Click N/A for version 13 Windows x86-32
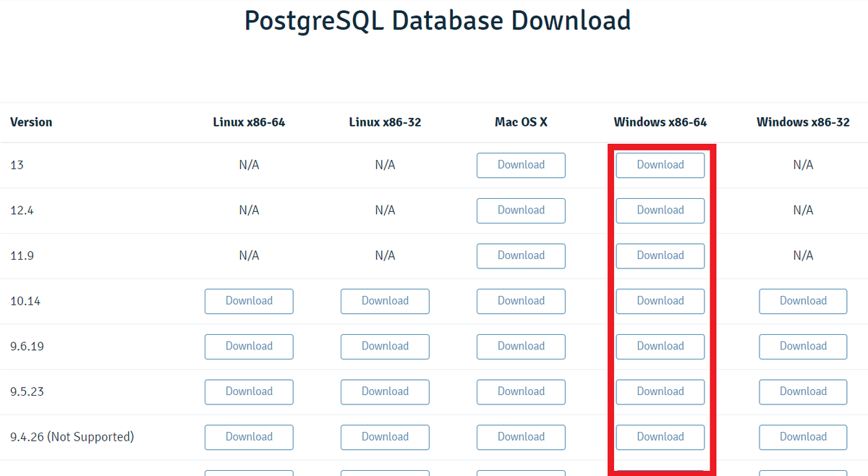Screen dimensions: 868x476 tap(803, 165)
